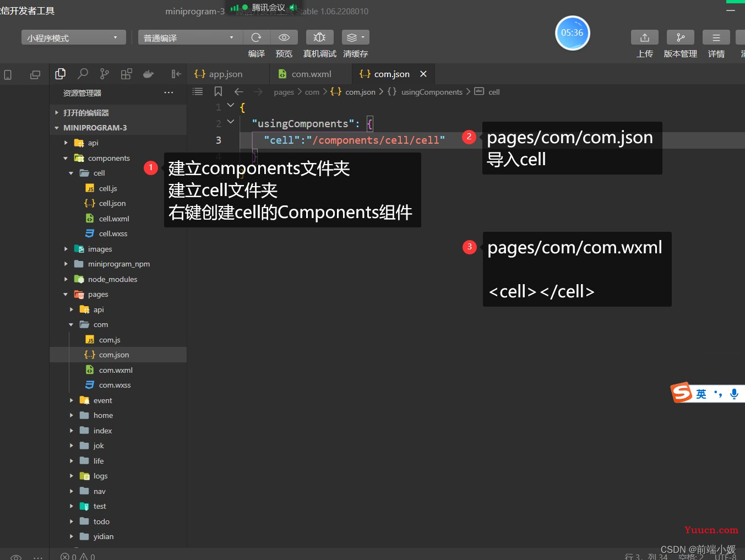Image resolution: width=745 pixels, height=560 pixels.
Task: Open the Explorer files icon
Action: click(61, 74)
